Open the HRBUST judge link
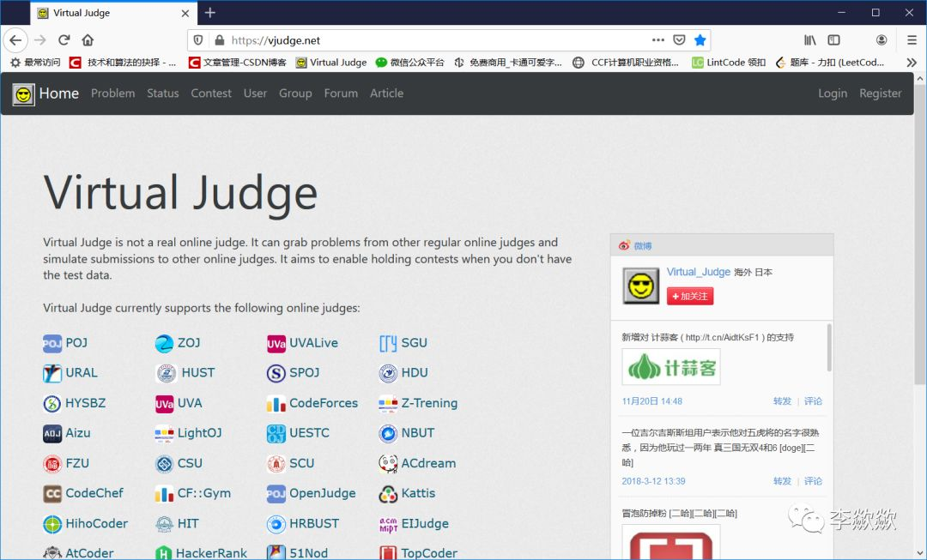This screenshot has height=560, width=927. (314, 523)
